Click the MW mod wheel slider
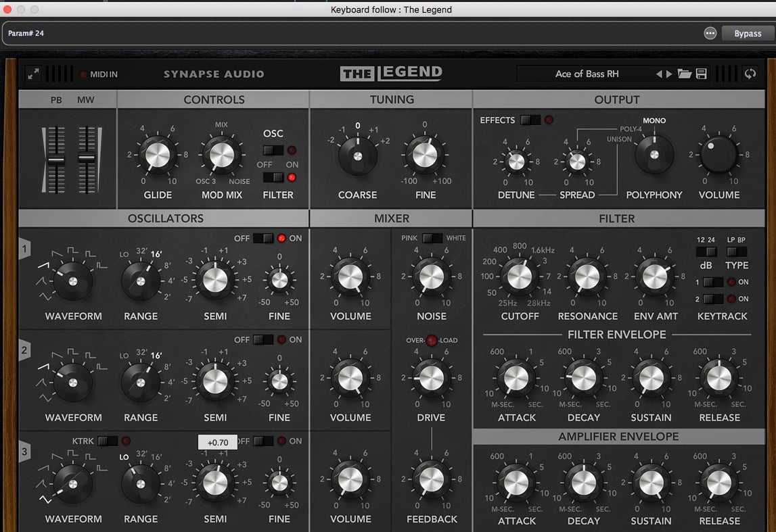The width and height of the screenshot is (776, 532). tap(87, 160)
